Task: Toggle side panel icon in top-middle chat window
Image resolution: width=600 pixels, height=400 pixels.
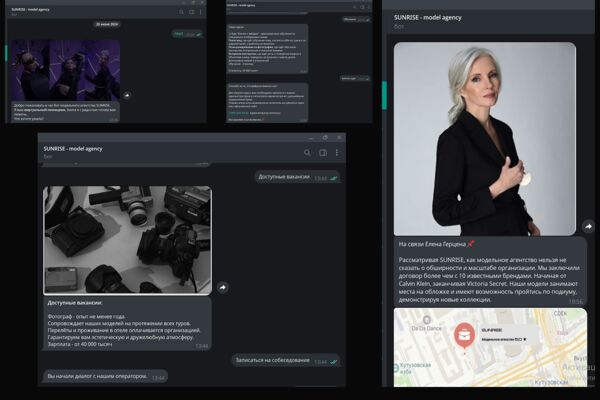Action: [362, 7]
